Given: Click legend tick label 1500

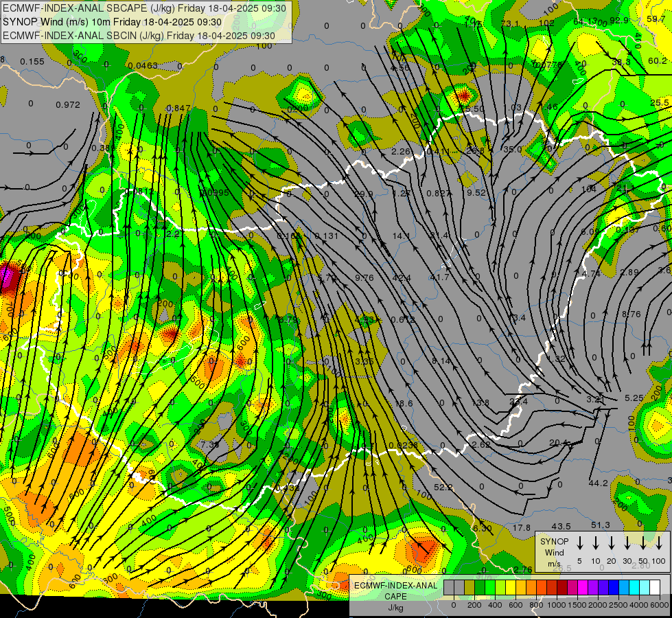Looking at the screenshot, I should (x=577, y=605).
